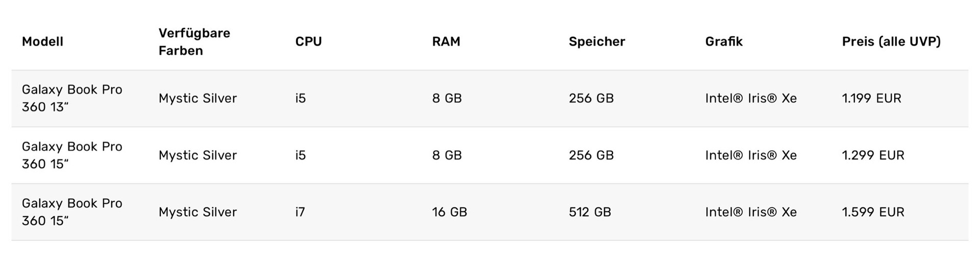This screenshot has width=980, height=253.
Task: Click the Modell column header
Action: point(42,41)
